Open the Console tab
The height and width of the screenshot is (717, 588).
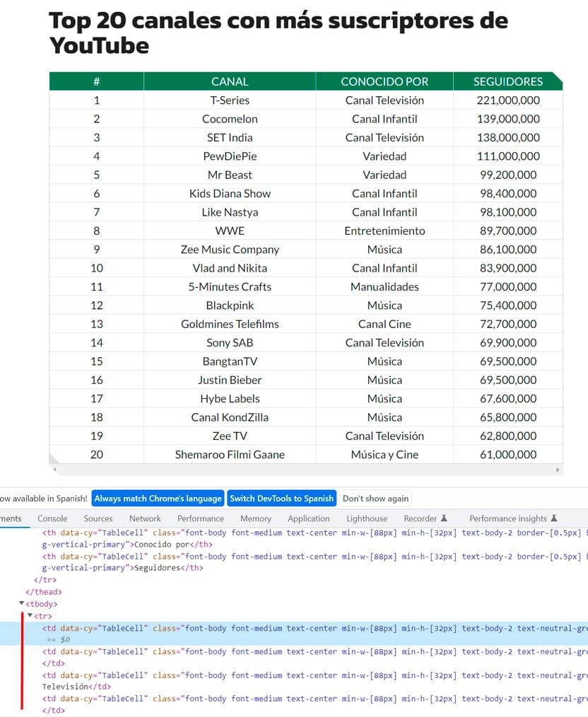pyautogui.click(x=52, y=518)
